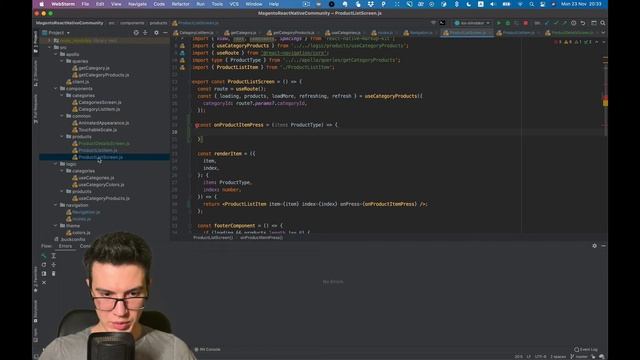
Task: Click the rerun refresh icon in Flow panel
Action: (x=44, y=264)
